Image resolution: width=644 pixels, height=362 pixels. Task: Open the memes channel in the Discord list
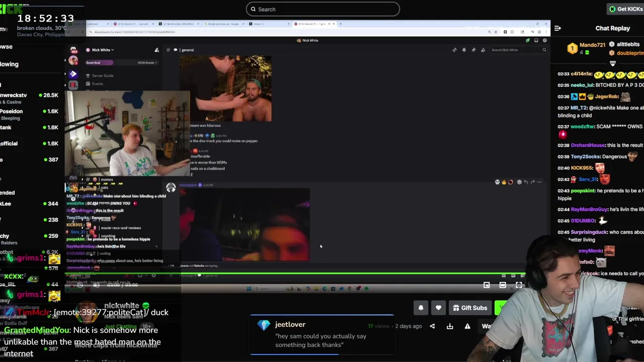[x=106, y=179]
